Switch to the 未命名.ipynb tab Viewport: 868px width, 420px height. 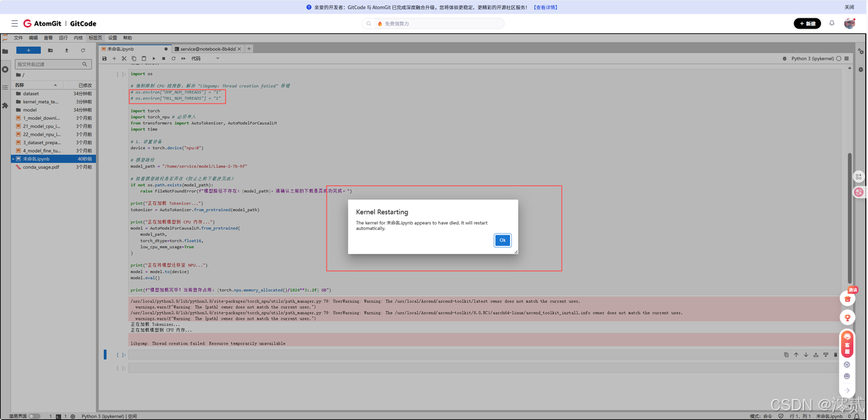[x=134, y=49]
